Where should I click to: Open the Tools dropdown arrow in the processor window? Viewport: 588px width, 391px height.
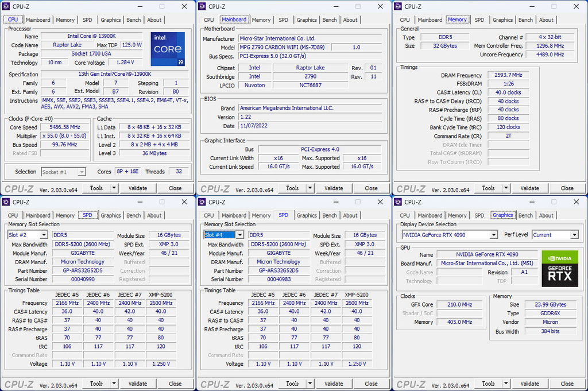114,188
